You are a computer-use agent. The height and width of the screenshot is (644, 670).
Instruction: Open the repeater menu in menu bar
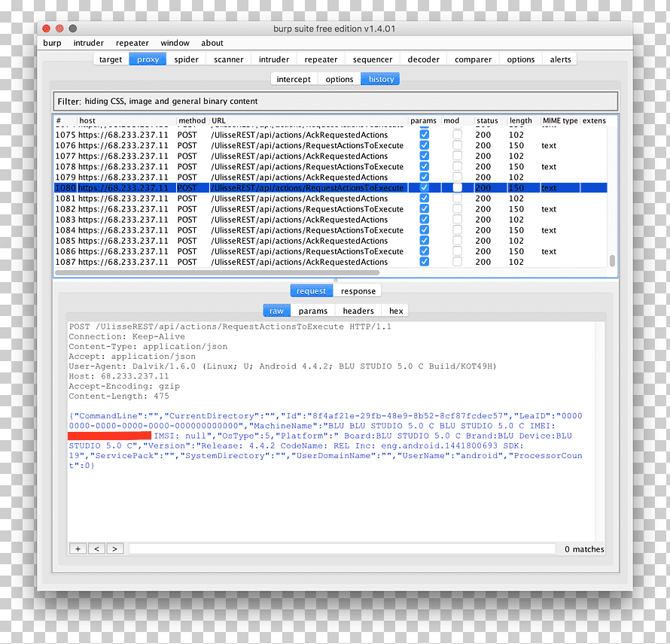point(132,43)
